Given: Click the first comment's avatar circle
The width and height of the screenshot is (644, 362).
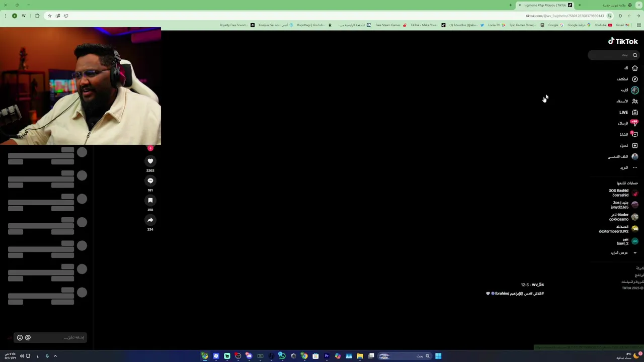Looking at the screenshot, I should click(82, 152).
